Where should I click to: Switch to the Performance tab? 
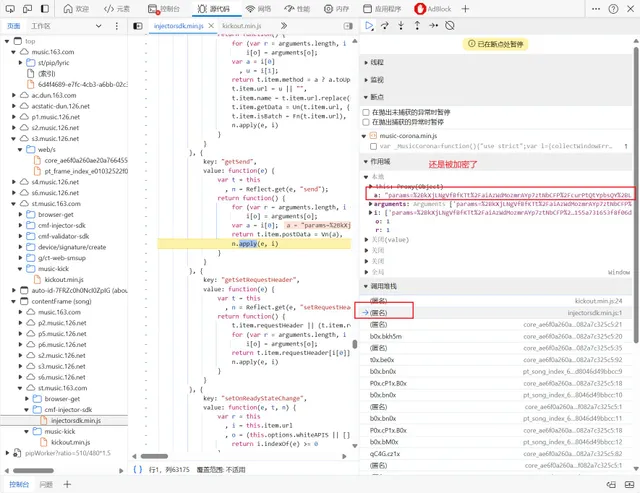tap(297, 9)
